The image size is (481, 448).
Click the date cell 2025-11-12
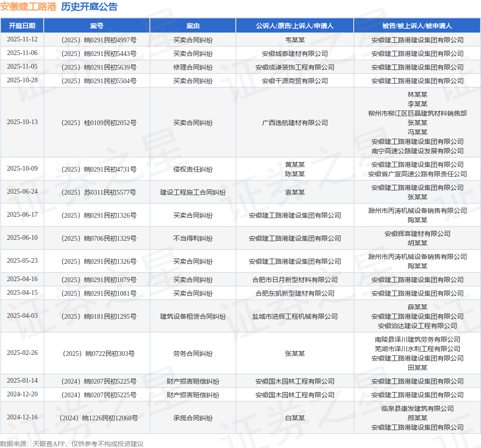[22, 39]
